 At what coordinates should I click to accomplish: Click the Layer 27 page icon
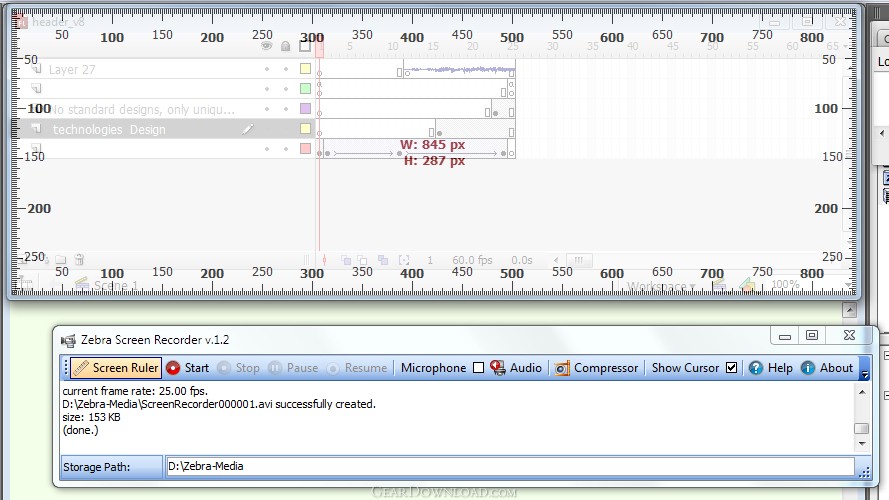click(36, 69)
